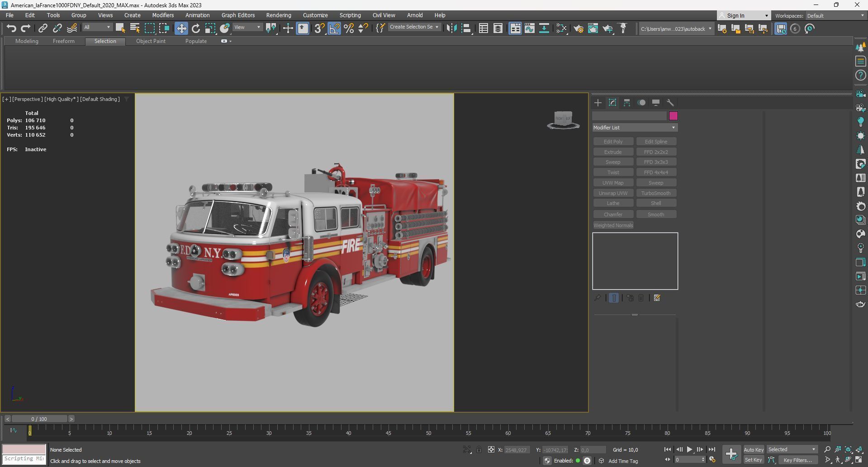Toggle Percent Snap
868x467 pixels.
click(x=349, y=29)
